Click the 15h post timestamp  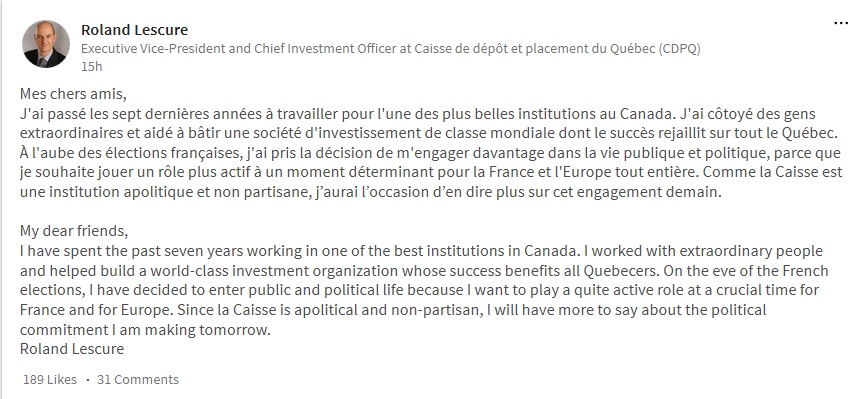[x=92, y=66]
